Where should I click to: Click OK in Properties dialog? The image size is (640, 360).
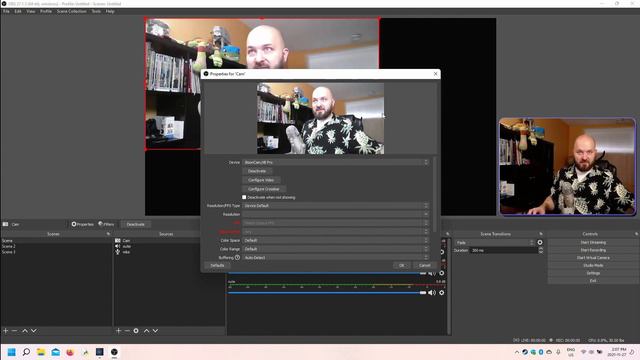pos(402,266)
